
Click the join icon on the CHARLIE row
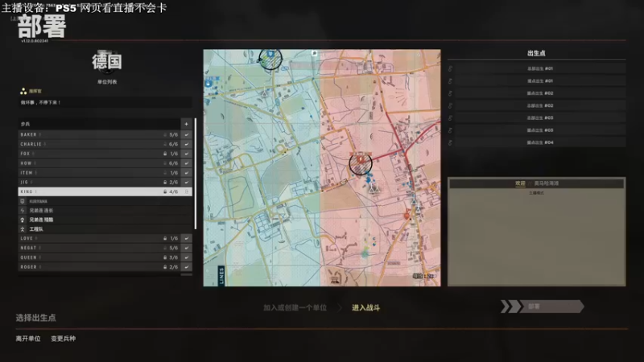tap(187, 144)
